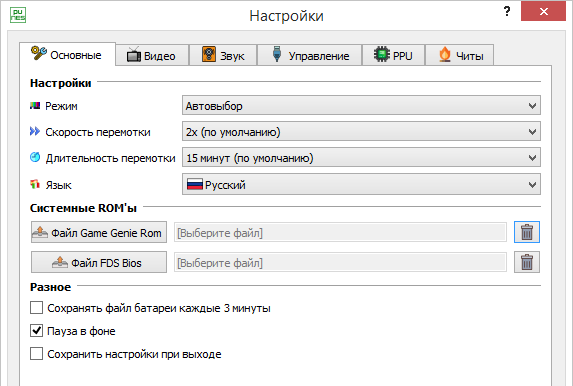
Task: Clear Game Genie Rom file with trash icon
Action: tap(527, 232)
